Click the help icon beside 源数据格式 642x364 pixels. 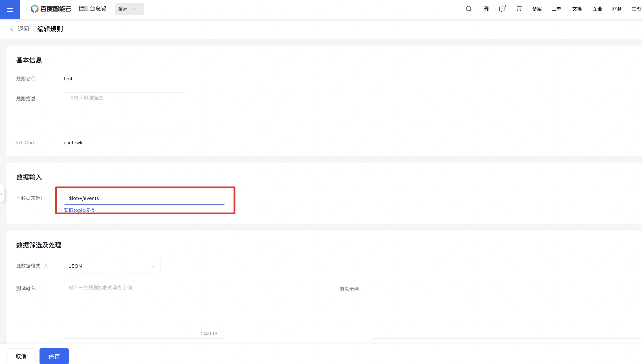tap(46, 266)
